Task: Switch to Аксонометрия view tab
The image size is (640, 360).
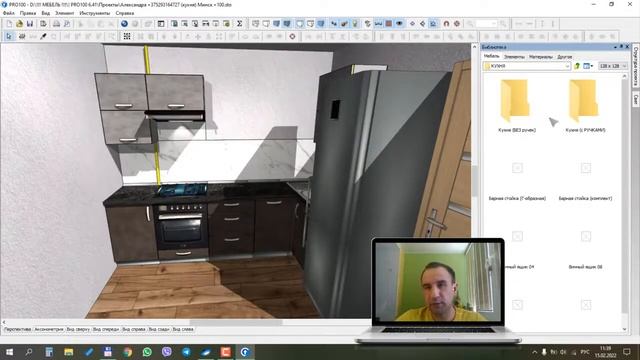Action: (49, 329)
